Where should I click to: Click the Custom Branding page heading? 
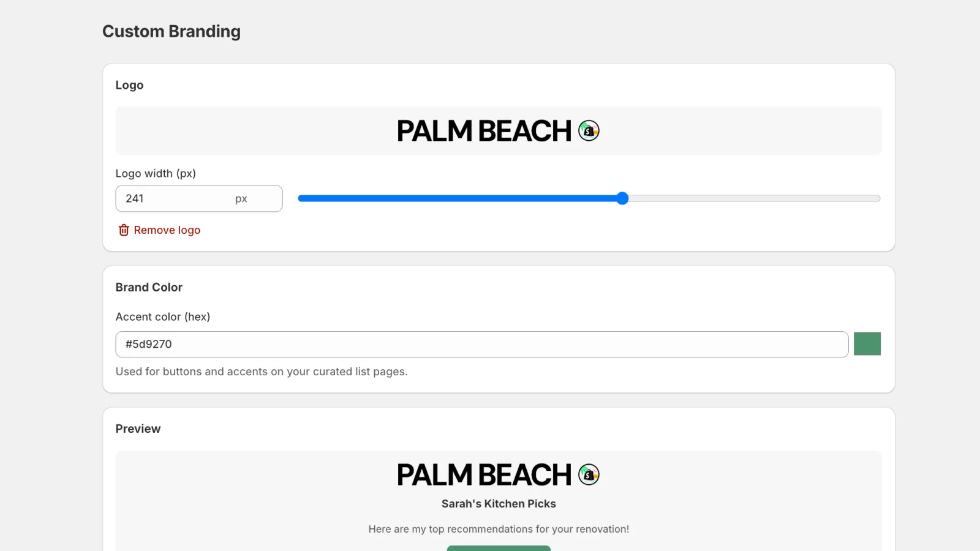pyautogui.click(x=171, y=31)
